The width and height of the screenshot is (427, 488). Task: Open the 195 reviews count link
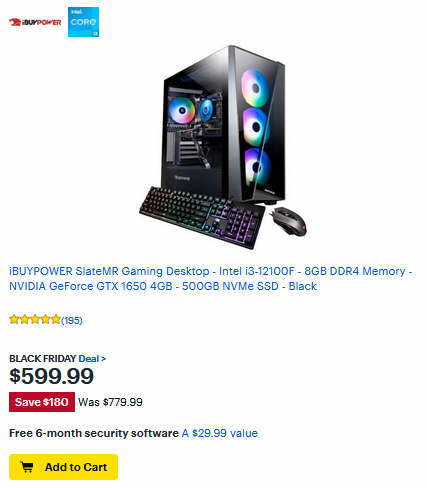tap(72, 320)
